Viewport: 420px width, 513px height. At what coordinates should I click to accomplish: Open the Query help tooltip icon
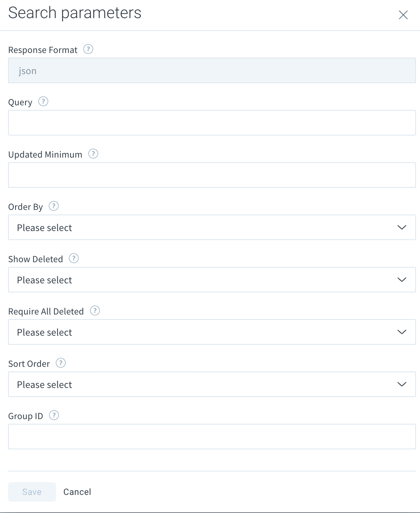point(43,102)
